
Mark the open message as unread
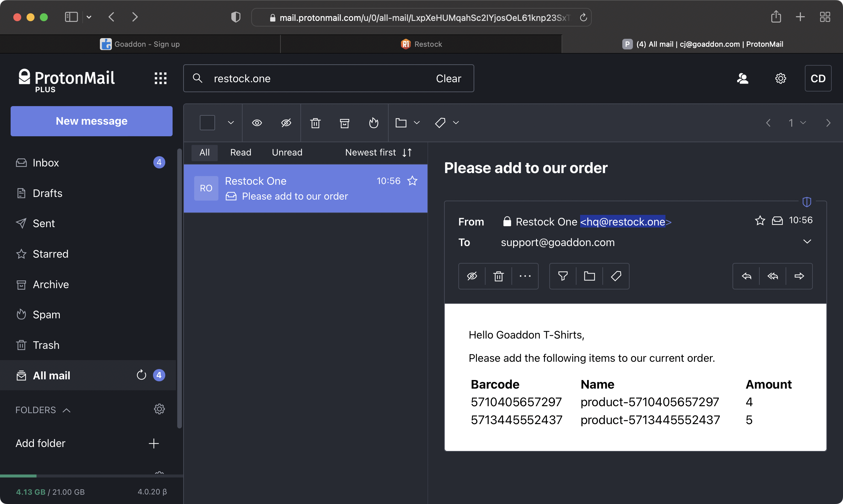pos(472,276)
